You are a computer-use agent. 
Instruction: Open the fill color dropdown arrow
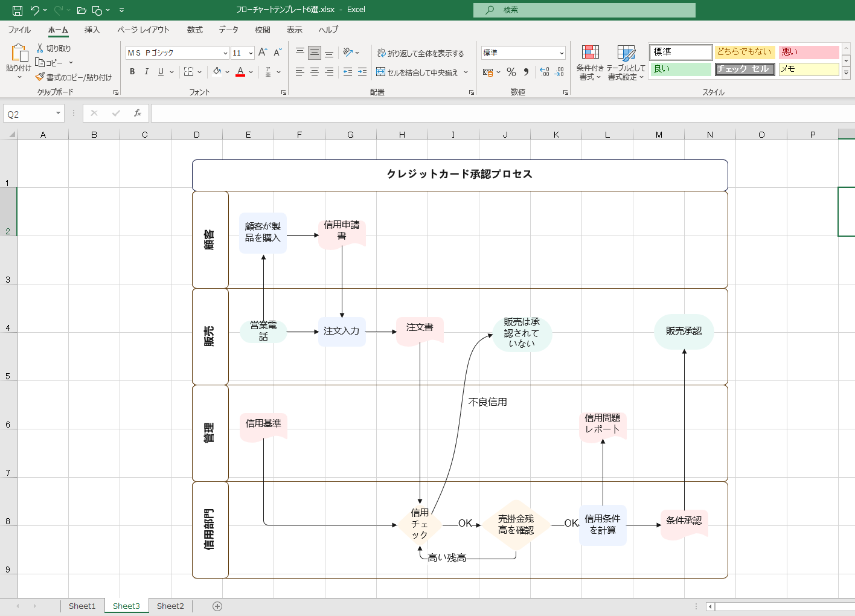(228, 72)
